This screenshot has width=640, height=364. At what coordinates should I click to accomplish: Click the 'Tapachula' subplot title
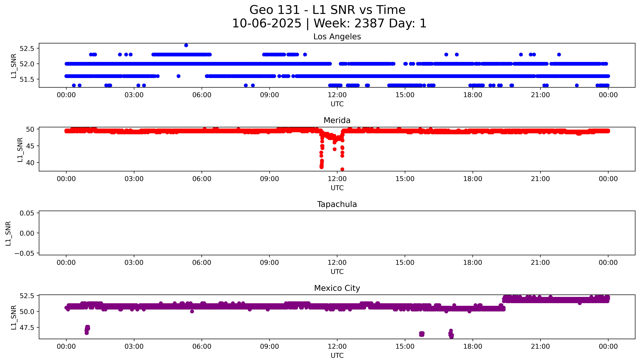coord(337,204)
